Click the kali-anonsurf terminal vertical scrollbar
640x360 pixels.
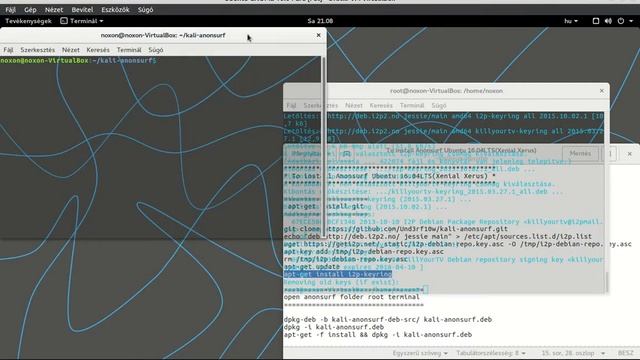pos(324,147)
